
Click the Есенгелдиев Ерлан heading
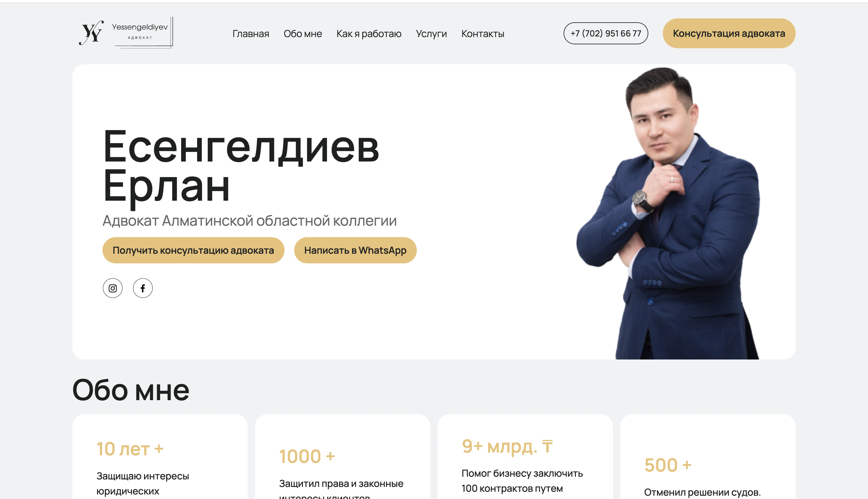241,167
